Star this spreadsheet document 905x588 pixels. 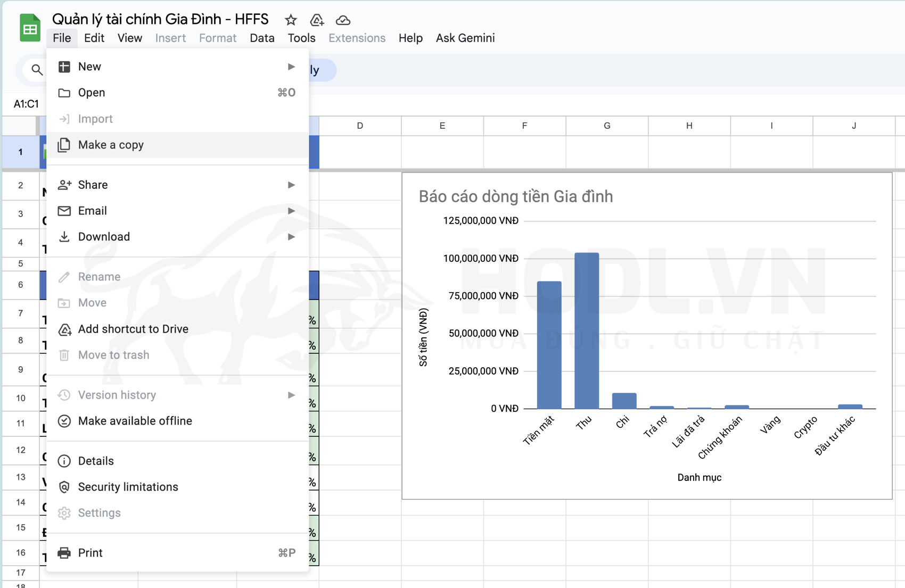291,20
